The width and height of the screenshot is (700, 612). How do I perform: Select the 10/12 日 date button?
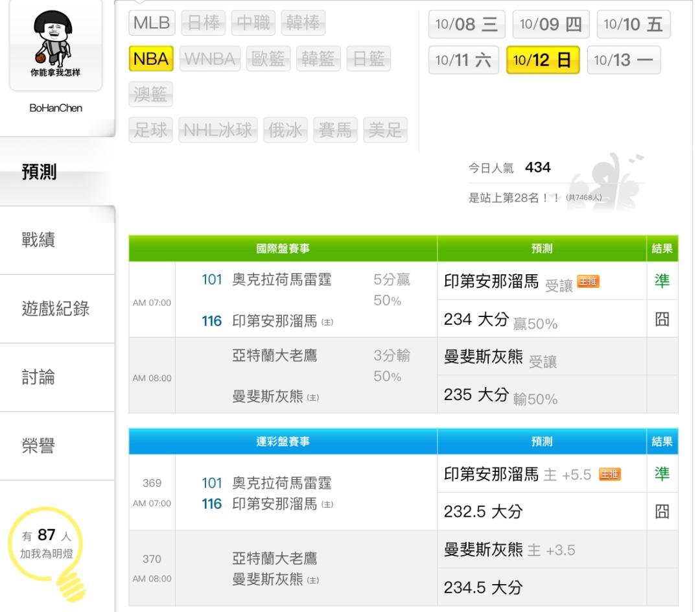(542, 60)
